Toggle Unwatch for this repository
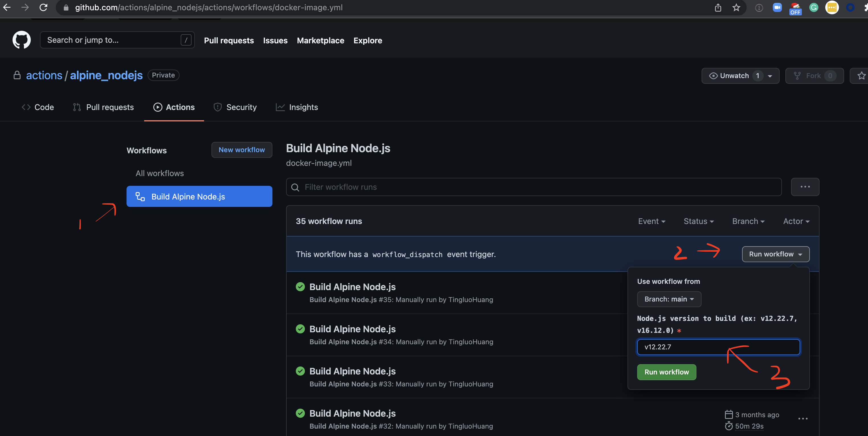This screenshot has width=868, height=436. (x=734, y=76)
